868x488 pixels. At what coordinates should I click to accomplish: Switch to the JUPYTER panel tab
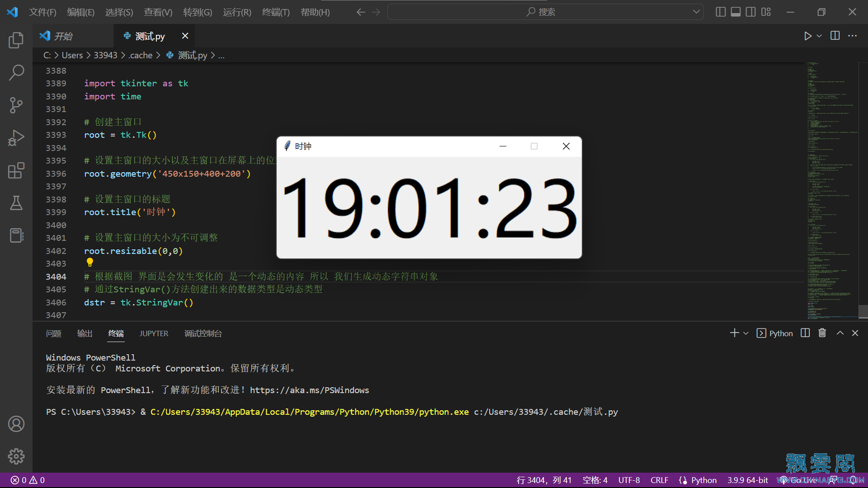point(154,333)
